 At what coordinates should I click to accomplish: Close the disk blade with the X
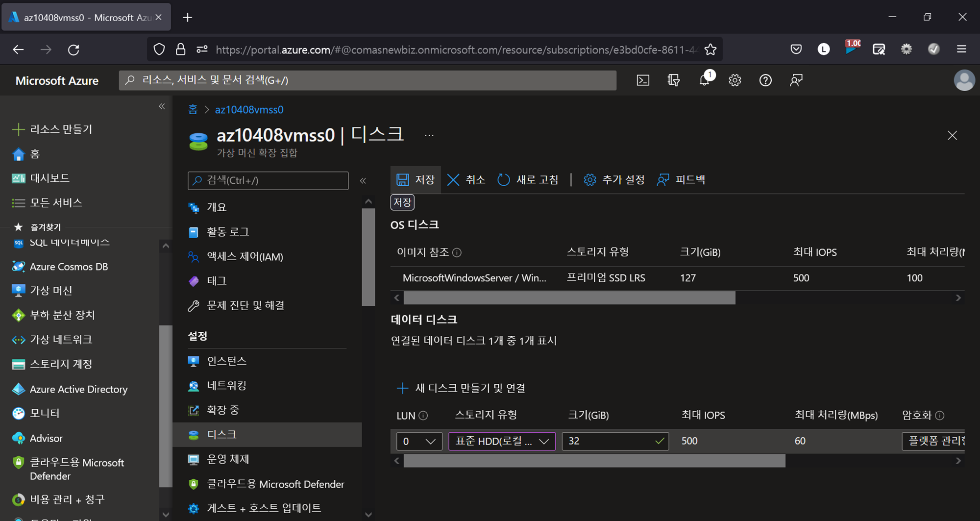952,136
